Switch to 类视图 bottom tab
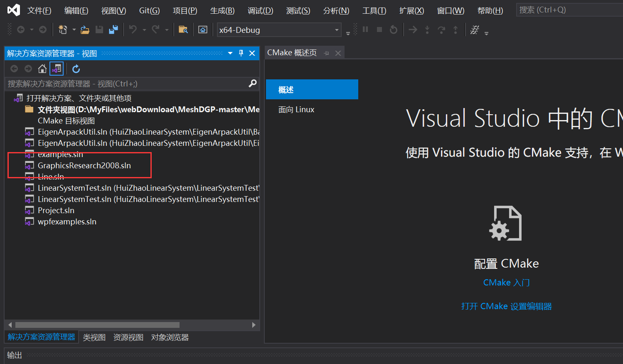Viewport: 623px width, 364px height. pos(94,337)
